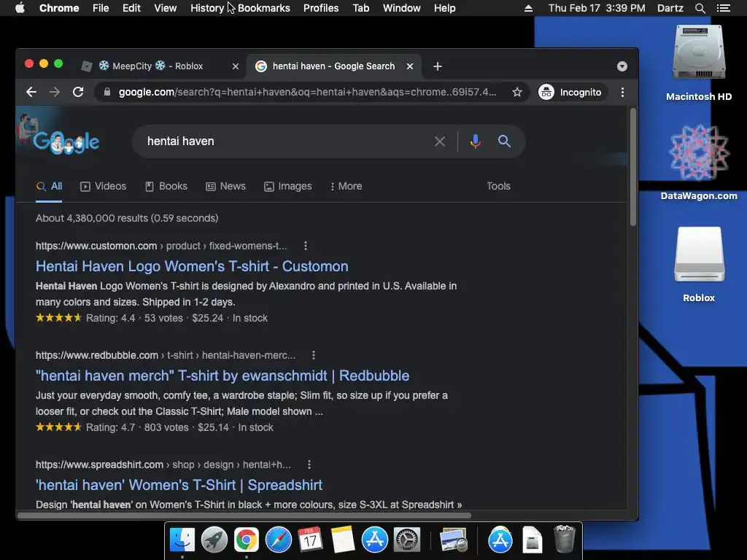Close the Google Search tab

[x=410, y=66]
